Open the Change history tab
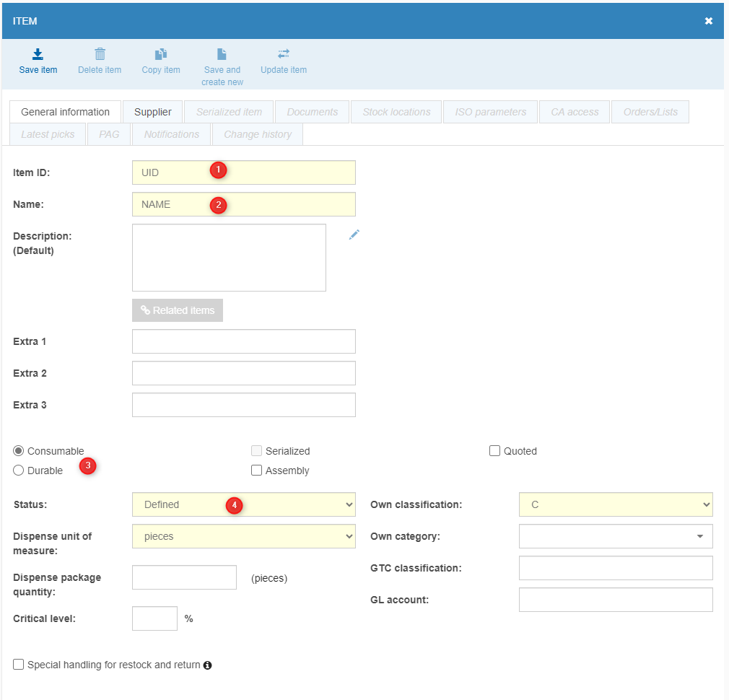Viewport: 729px width, 700px height. pos(258,134)
